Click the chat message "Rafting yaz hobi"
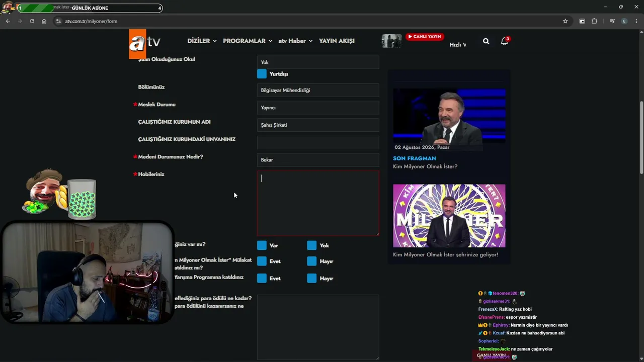Screen dimensions: 644x362 point(515,309)
